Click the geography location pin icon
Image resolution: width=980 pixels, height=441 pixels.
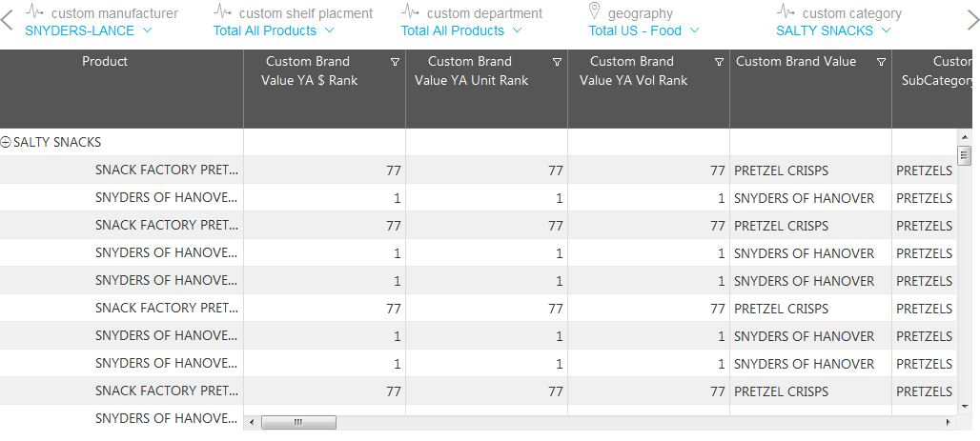coord(595,11)
